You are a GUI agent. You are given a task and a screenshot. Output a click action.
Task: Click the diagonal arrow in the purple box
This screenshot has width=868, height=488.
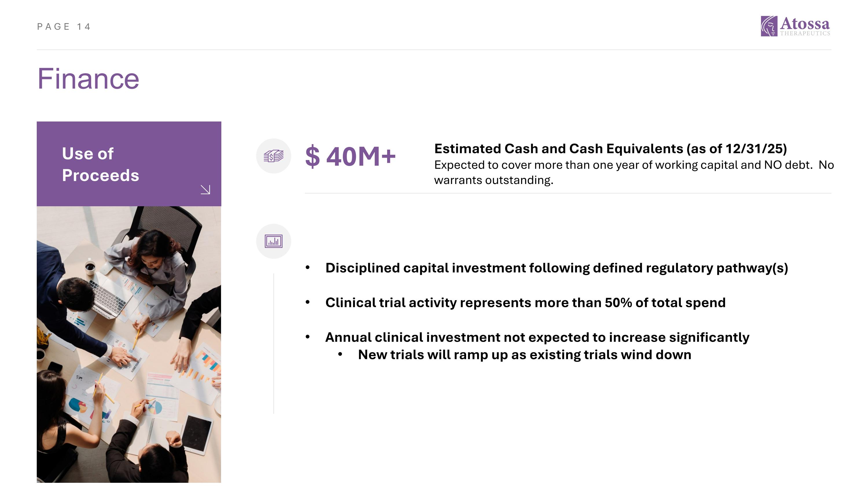[x=205, y=189]
